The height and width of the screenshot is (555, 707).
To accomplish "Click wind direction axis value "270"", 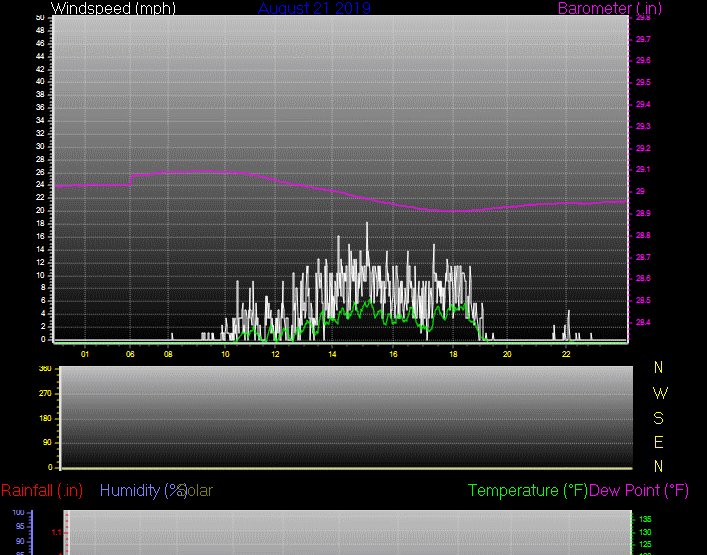I will click(45, 394).
